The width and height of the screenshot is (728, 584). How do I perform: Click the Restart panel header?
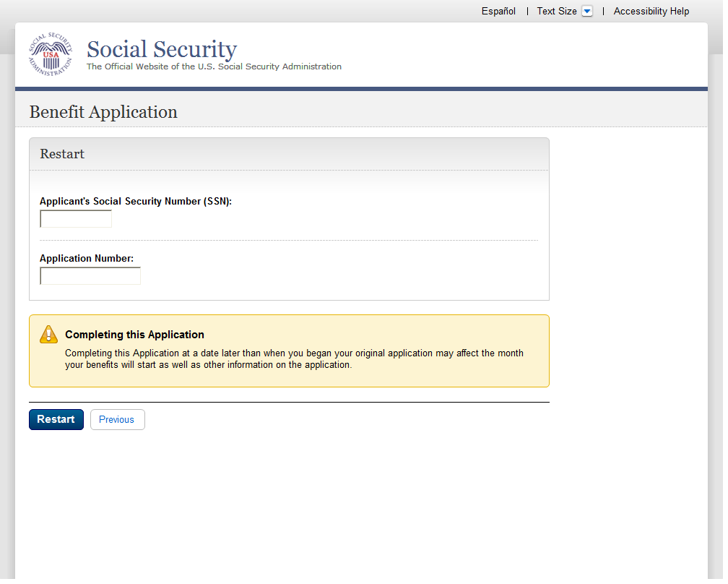pyautogui.click(x=62, y=154)
